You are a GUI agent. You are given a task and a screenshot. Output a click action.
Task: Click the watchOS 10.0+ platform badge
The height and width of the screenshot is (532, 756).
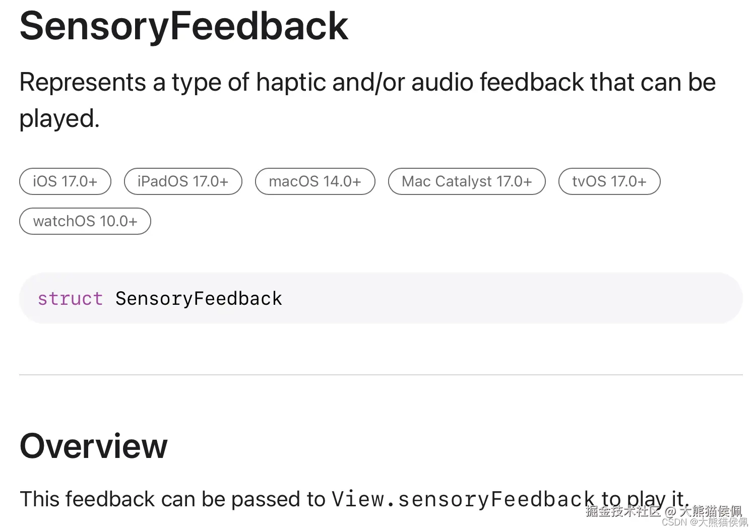coord(85,221)
